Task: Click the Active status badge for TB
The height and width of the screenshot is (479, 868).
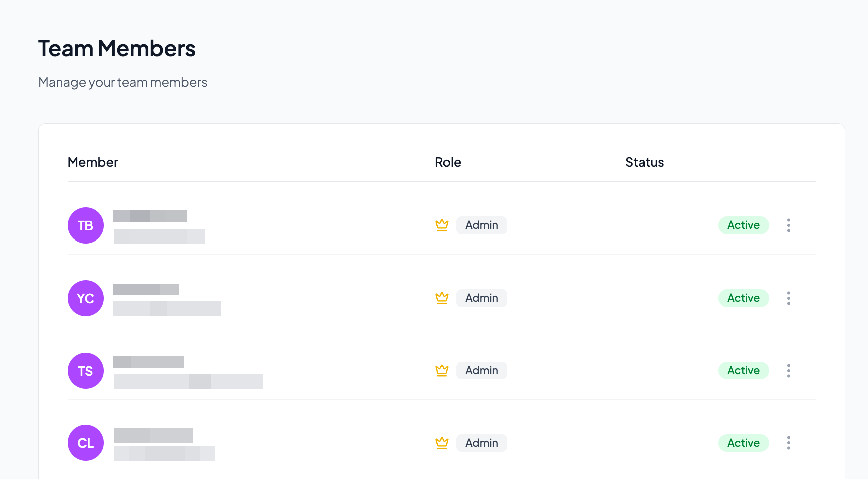Action: (x=743, y=225)
